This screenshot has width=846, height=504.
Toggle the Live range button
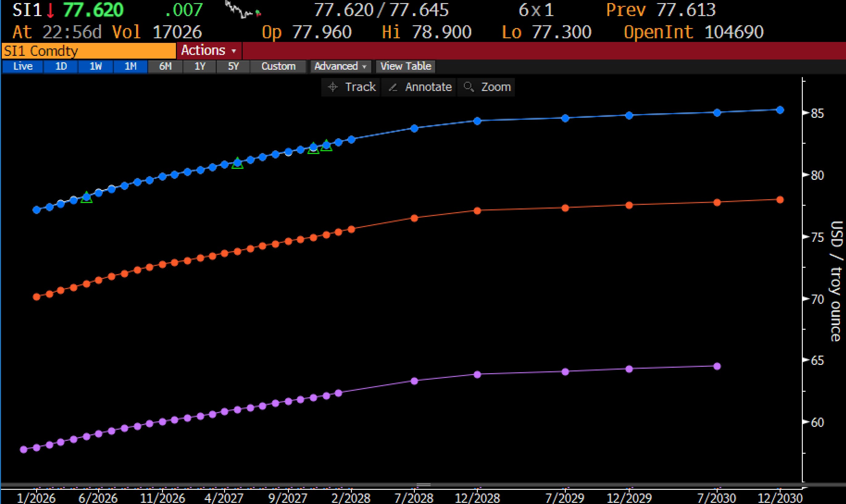point(23,66)
